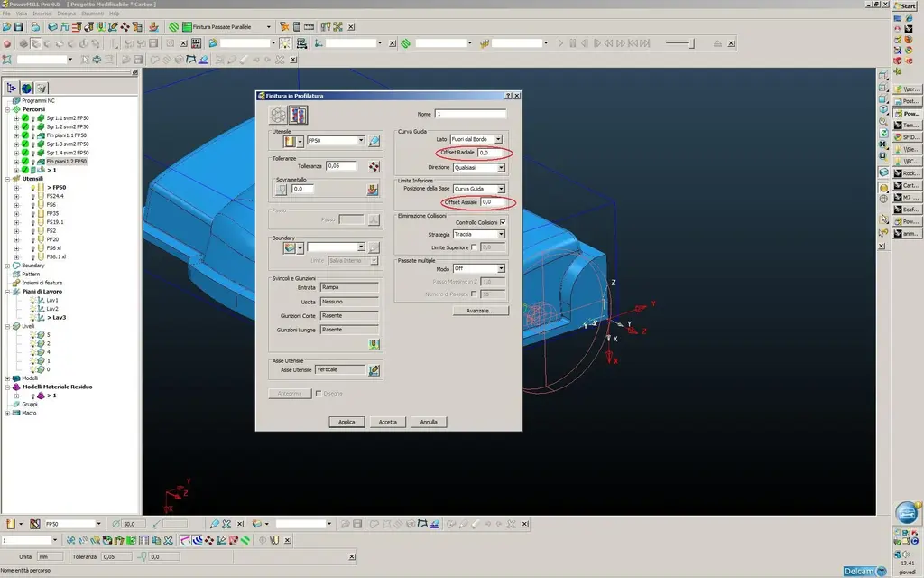Toggle the Controllo Collisioni checkbox
This screenshot has width=924, height=578.
point(503,222)
